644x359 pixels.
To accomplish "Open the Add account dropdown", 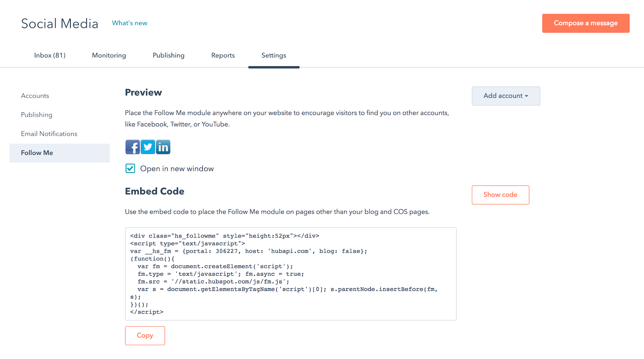I will point(506,96).
